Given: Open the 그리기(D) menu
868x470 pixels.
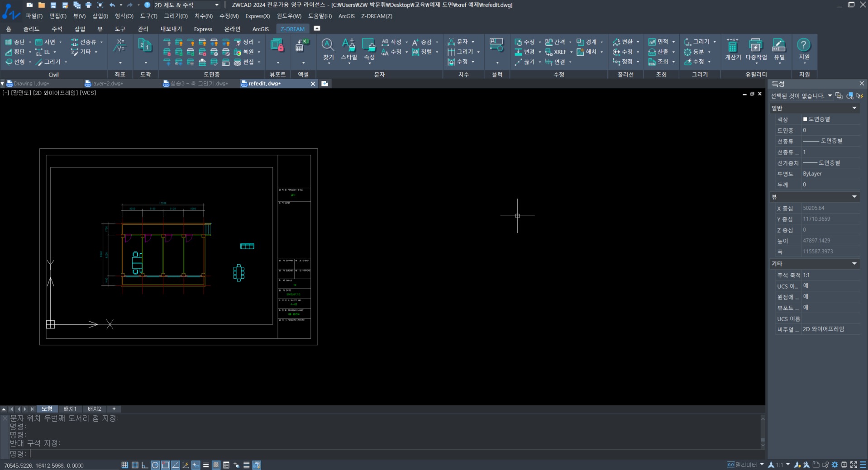Looking at the screenshot, I should (x=176, y=16).
